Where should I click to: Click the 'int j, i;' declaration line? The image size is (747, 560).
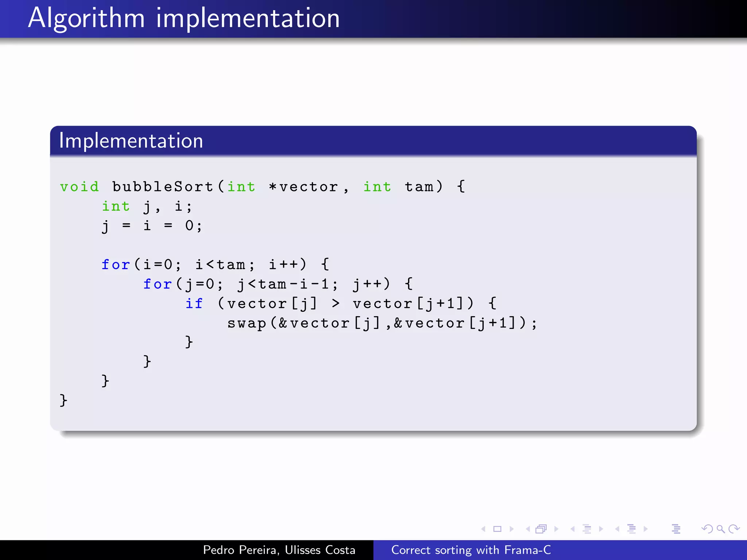pyautogui.click(x=147, y=206)
